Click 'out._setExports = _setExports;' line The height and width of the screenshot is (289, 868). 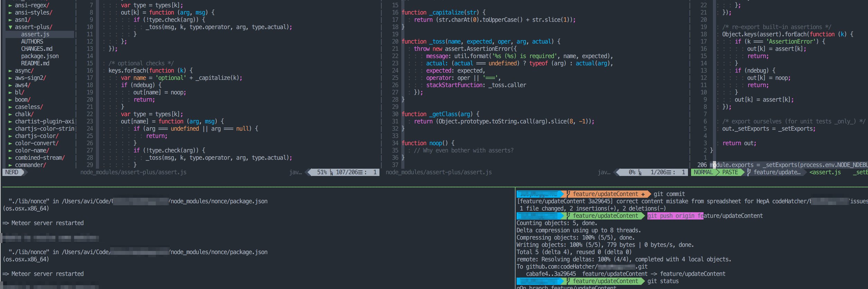[769, 129]
